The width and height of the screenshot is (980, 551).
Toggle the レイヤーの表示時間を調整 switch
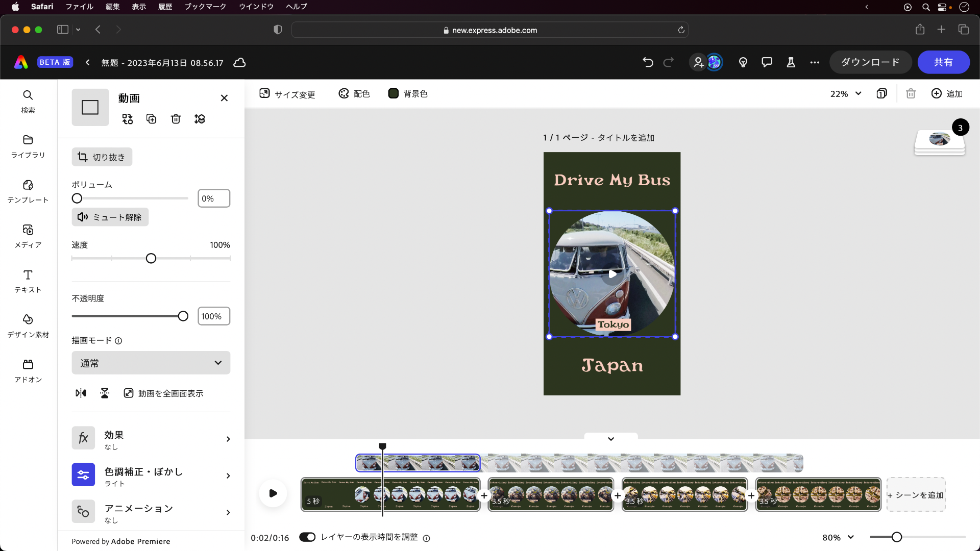click(x=308, y=537)
